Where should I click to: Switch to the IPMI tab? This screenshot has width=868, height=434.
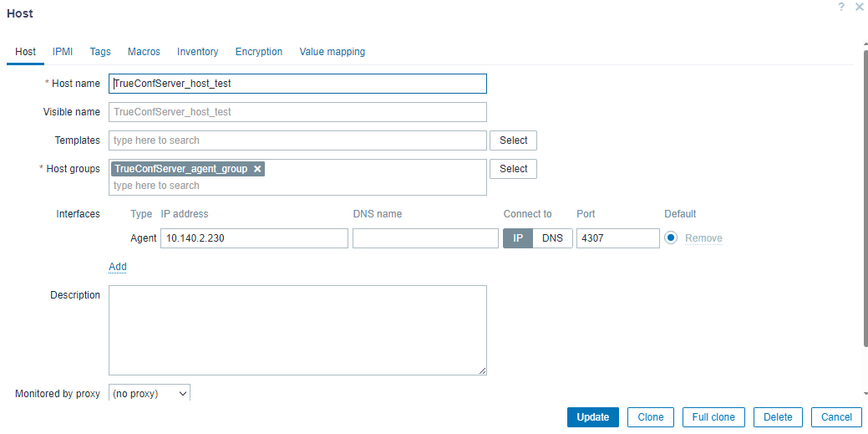point(63,52)
